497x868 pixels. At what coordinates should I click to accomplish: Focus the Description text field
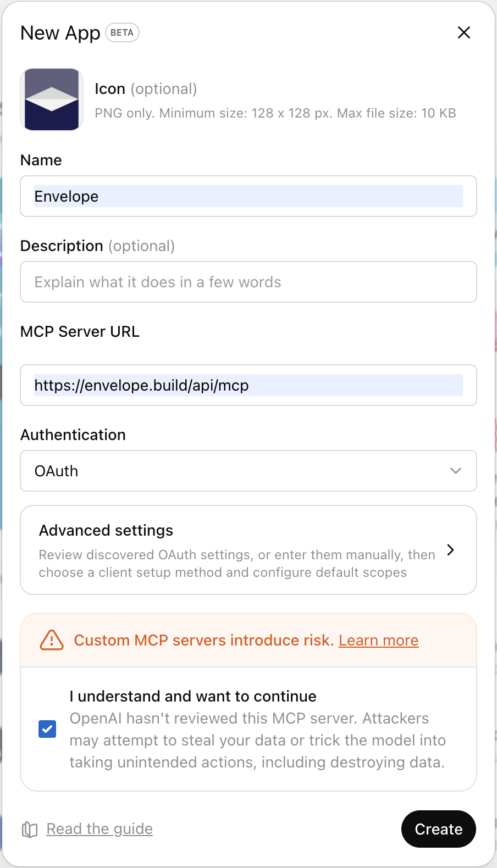coord(248,282)
